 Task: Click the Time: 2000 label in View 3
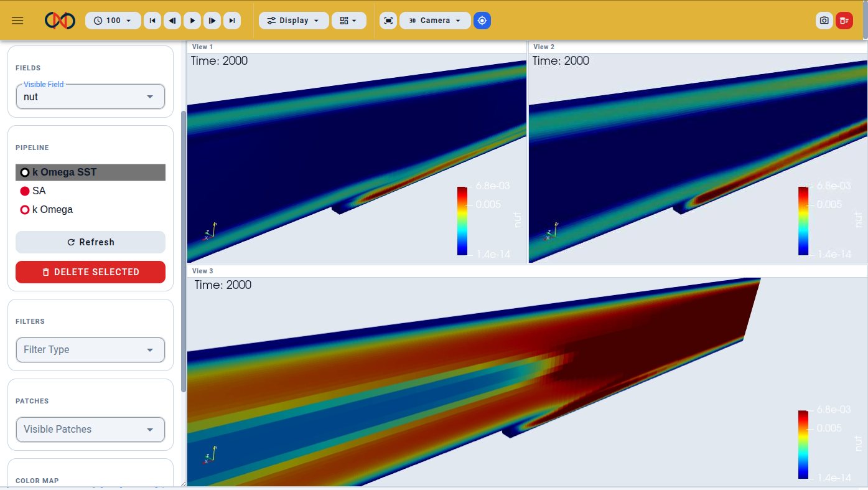(x=223, y=285)
